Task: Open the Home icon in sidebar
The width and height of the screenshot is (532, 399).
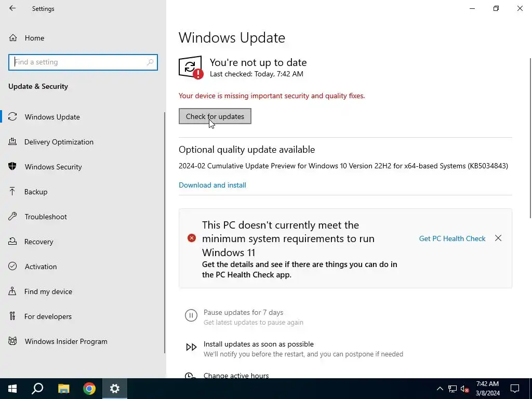Action: (x=13, y=37)
